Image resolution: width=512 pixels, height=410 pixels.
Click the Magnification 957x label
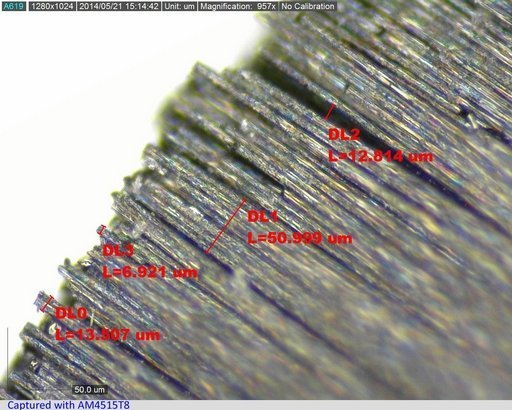[238, 6]
